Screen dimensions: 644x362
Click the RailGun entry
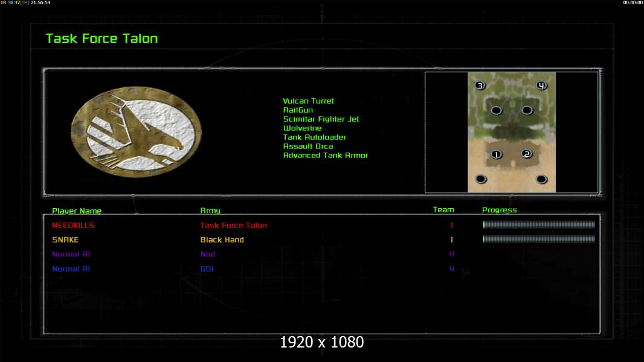(x=298, y=110)
